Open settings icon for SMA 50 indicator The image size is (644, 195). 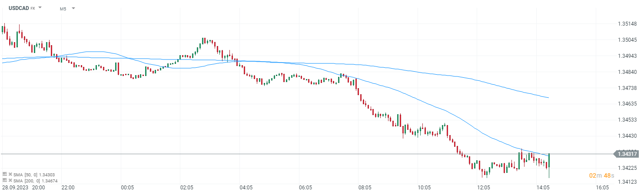coord(4,174)
